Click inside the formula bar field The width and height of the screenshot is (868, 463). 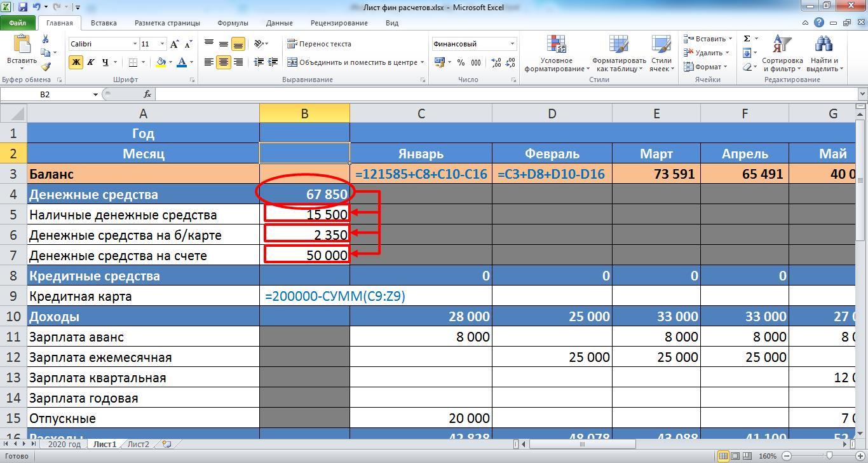[x=505, y=94]
